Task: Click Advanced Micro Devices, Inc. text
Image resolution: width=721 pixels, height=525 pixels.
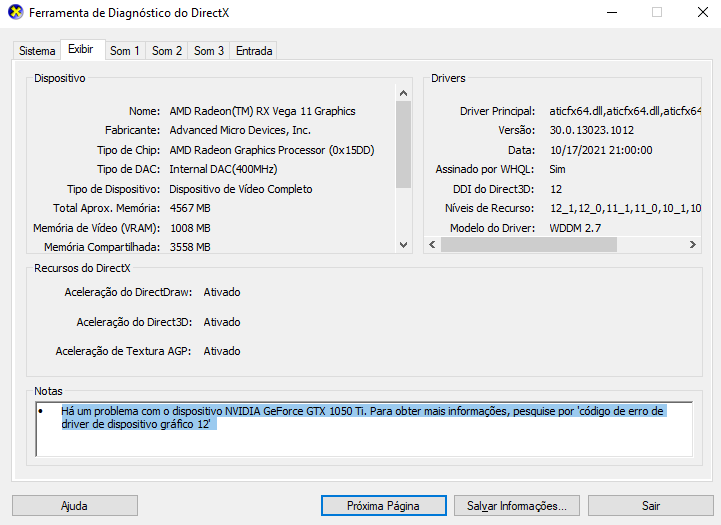Action: 240,131
